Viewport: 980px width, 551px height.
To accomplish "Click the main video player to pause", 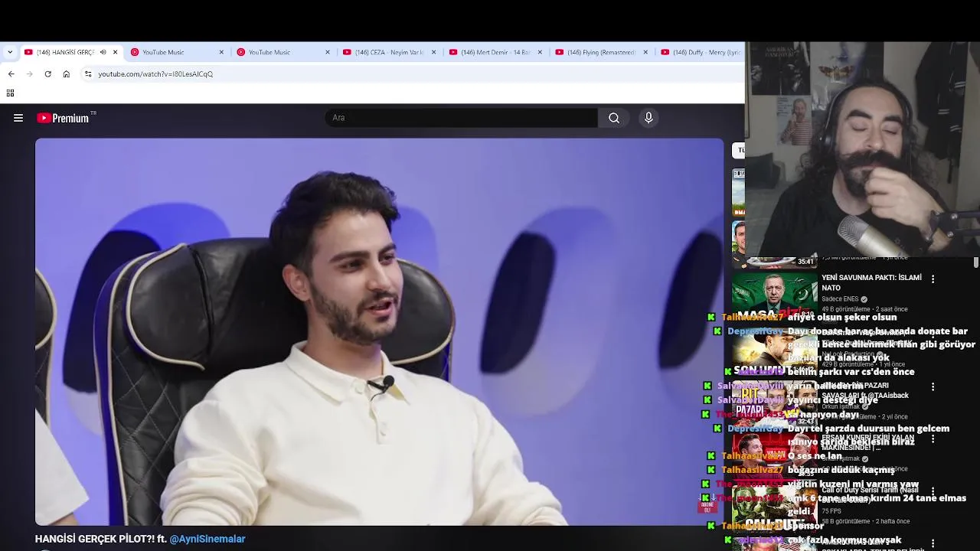I will pos(379,331).
